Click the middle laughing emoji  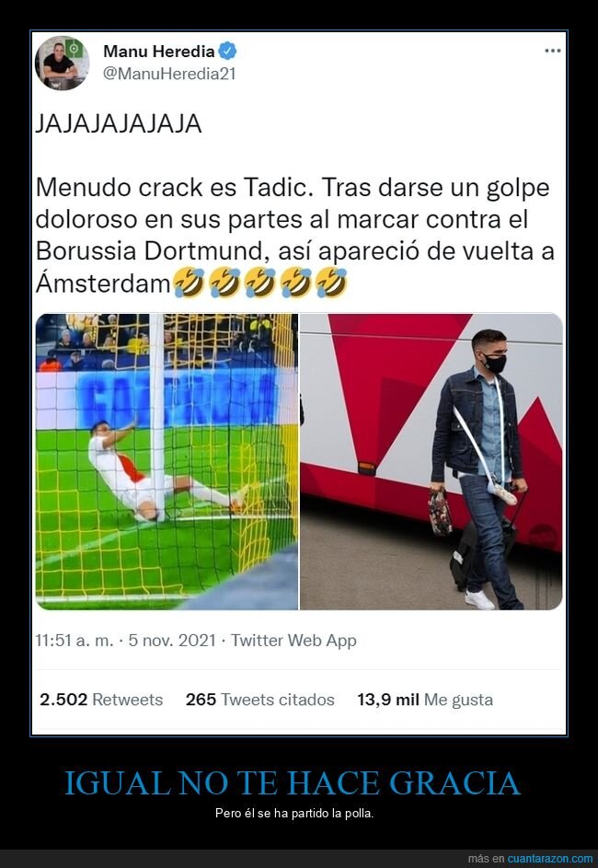coord(260,283)
